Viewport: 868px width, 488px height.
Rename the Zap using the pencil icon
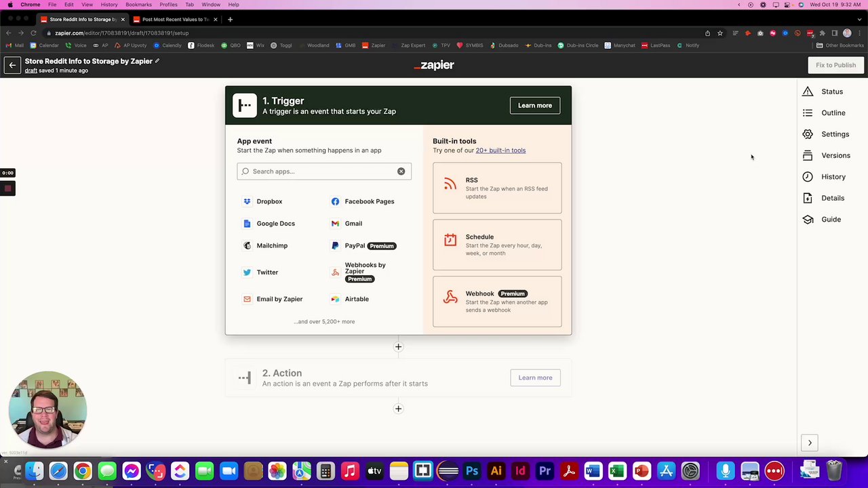click(x=157, y=61)
